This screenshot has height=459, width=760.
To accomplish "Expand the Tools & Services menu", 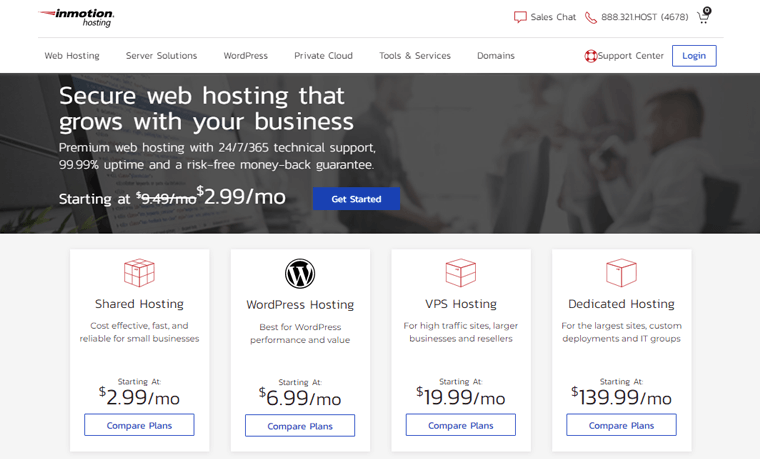I will tap(414, 56).
